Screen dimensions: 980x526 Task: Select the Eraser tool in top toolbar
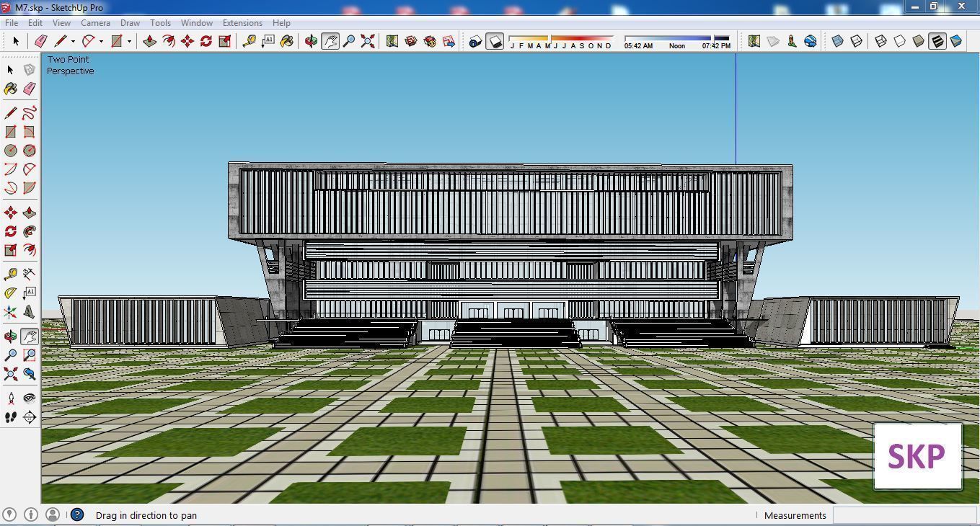click(41, 41)
